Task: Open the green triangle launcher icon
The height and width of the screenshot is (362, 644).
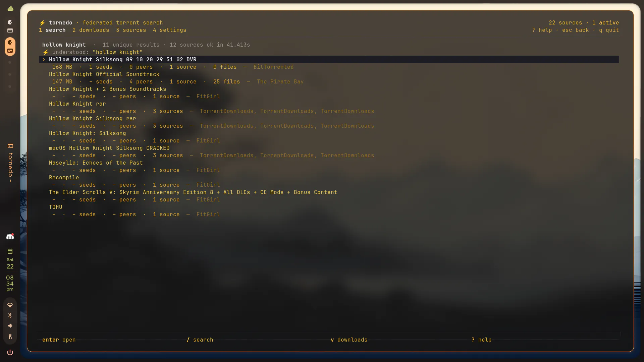Action: click(x=10, y=8)
